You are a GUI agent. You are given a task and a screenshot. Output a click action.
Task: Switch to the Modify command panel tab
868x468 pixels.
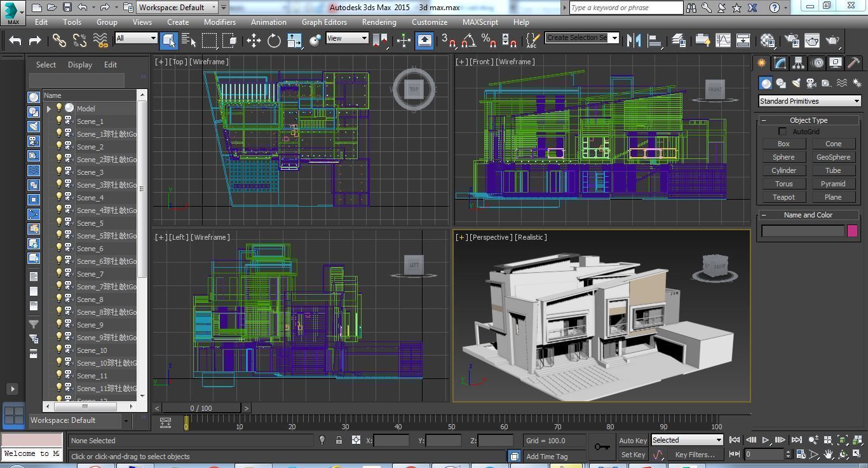click(780, 63)
